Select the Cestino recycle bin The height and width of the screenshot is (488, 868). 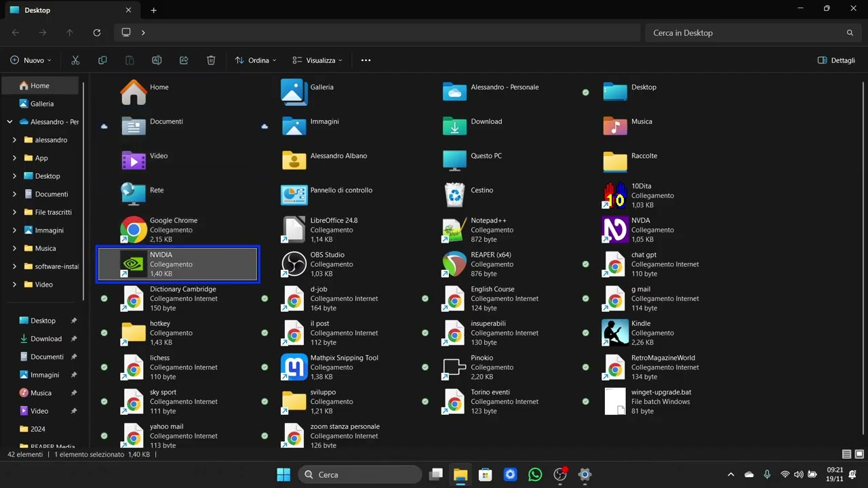[499, 195]
